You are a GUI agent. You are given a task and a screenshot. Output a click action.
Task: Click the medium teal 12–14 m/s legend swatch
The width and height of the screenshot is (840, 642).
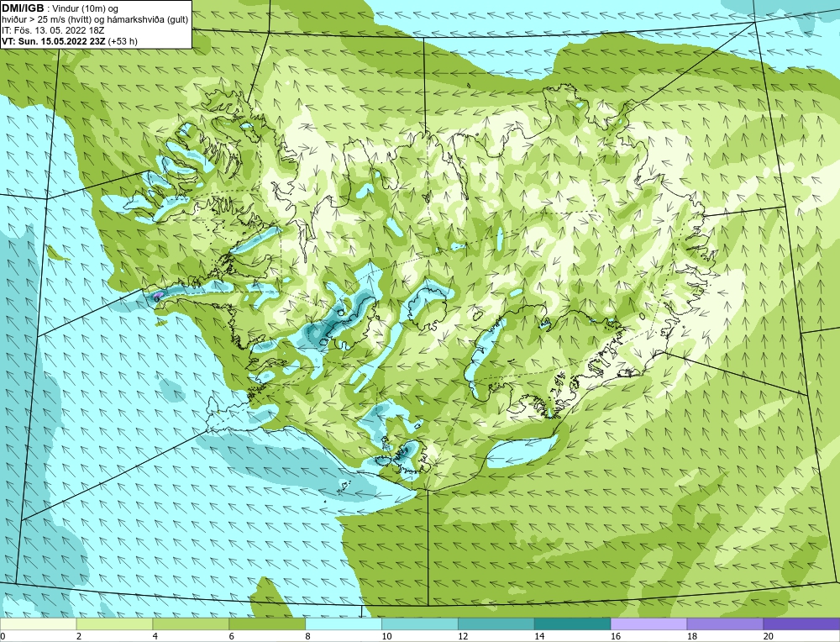[496, 624]
